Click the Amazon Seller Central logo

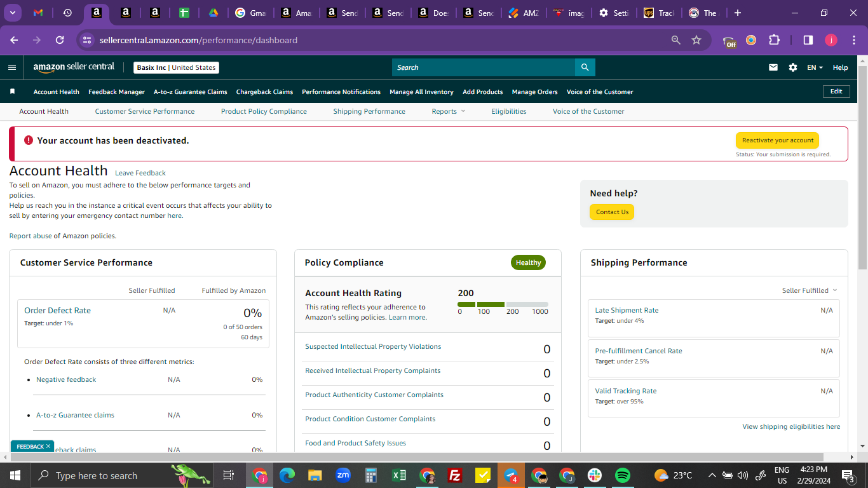[74, 67]
